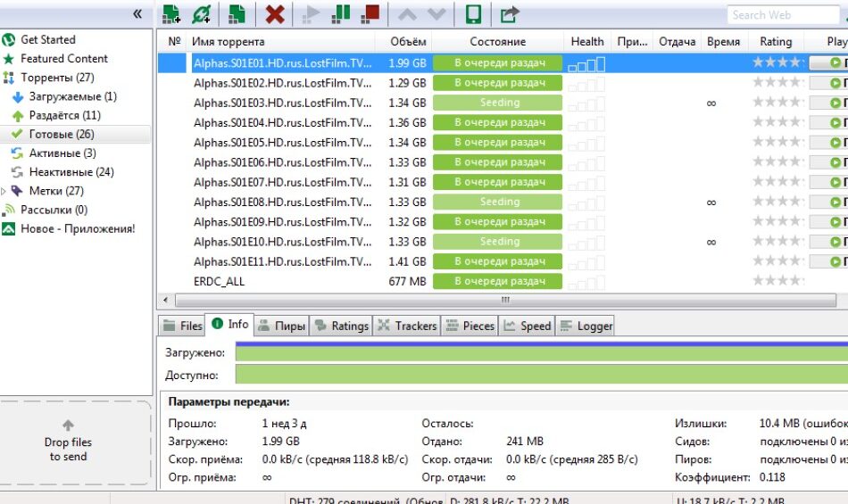
Task: Click left arrow of horizontal scrollbar
Action: (x=165, y=300)
